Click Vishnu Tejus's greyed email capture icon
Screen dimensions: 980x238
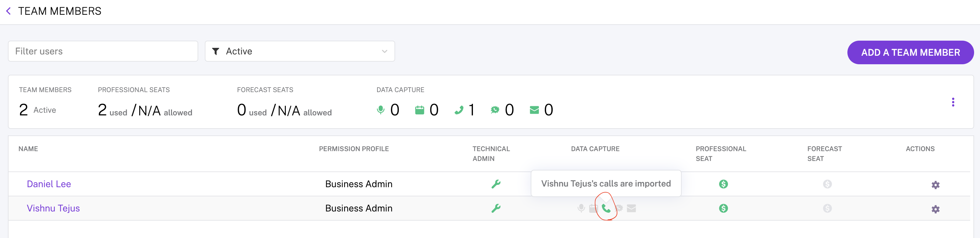point(631,208)
